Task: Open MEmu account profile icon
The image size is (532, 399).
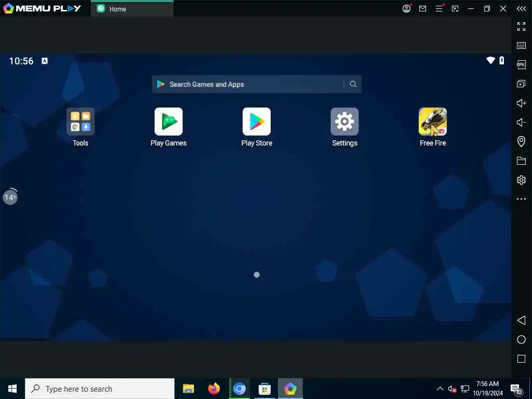Action: (x=406, y=9)
